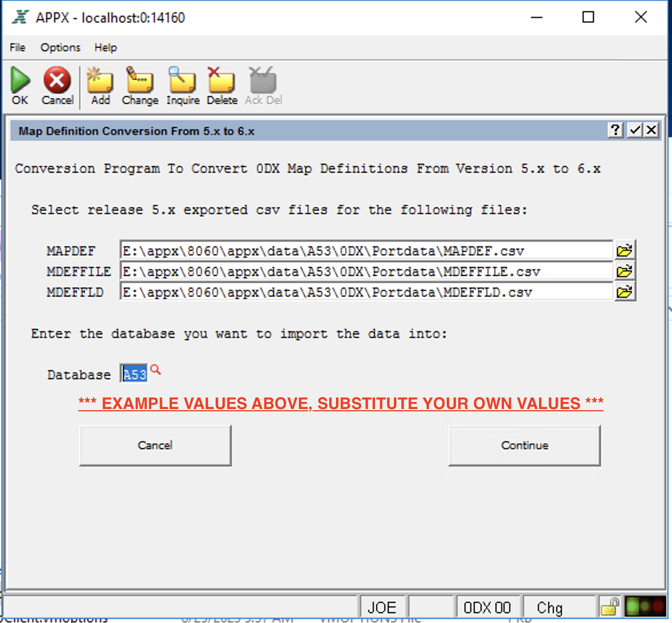Viewport: 672px width, 623px height.
Task: Click the red Cancel toolbar icon
Action: (x=57, y=80)
